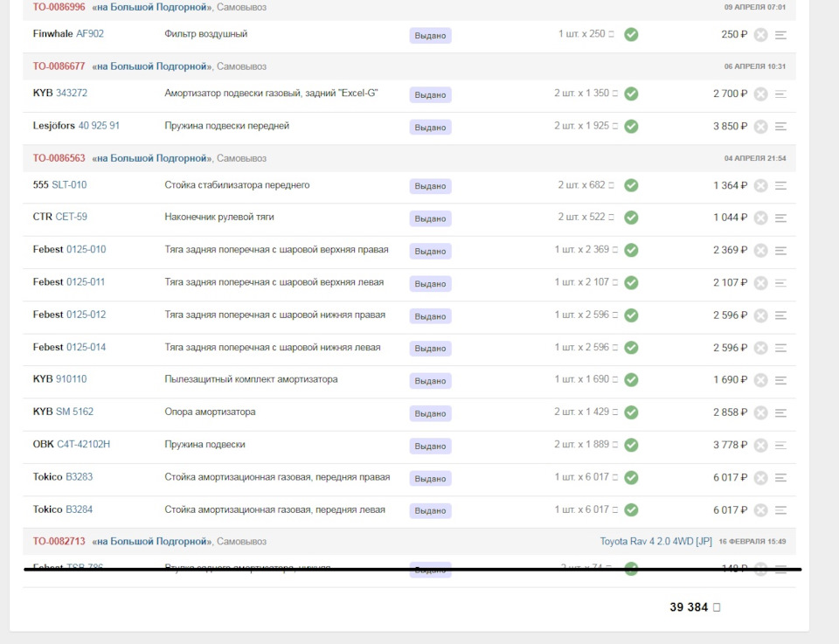
Task: Click cancel X icon in Finwhale AF902 row
Action: click(760, 35)
